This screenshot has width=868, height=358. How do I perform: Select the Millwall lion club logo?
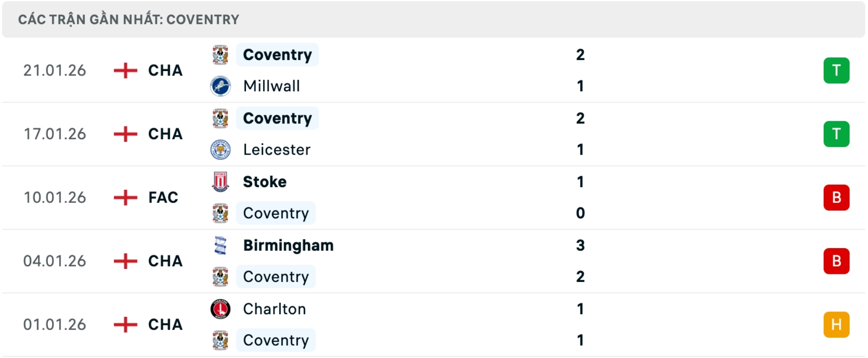[x=221, y=86]
